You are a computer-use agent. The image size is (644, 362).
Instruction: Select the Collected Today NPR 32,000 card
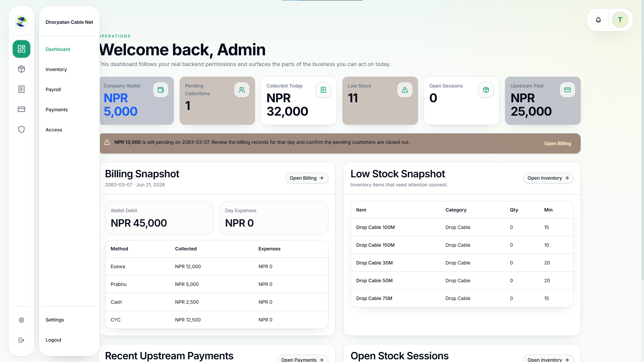coord(299,101)
